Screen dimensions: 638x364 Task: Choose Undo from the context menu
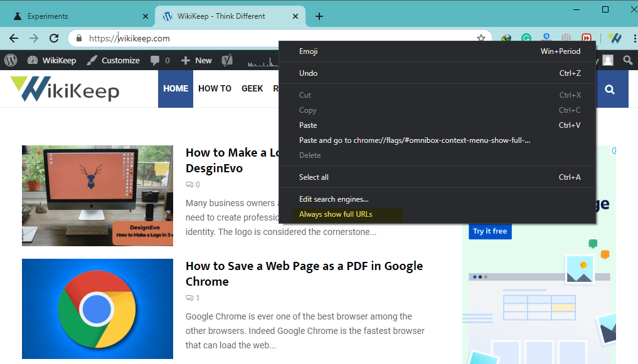(x=437, y=73)
